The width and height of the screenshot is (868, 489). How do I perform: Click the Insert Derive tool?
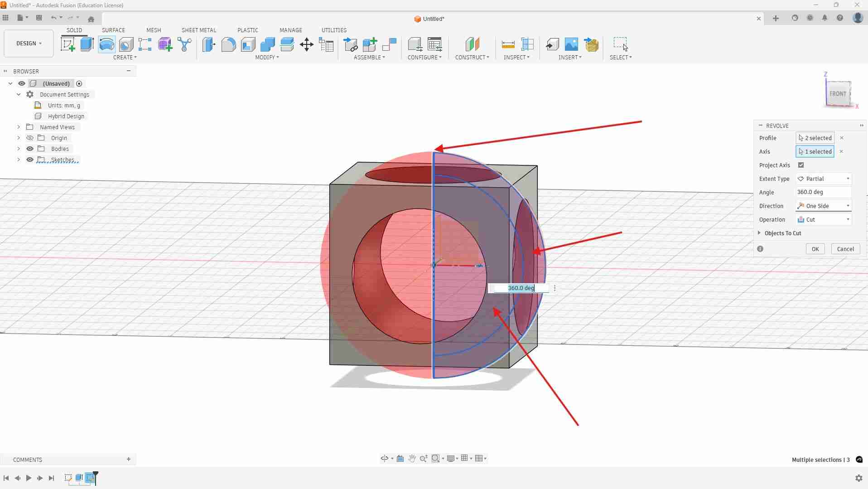[x=552, y=44]
